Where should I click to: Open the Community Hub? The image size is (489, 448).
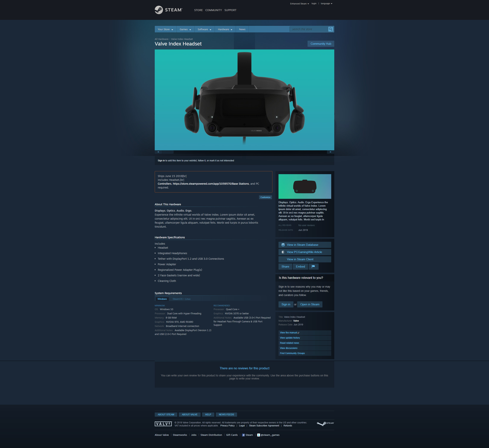click(x=321, y=44)
